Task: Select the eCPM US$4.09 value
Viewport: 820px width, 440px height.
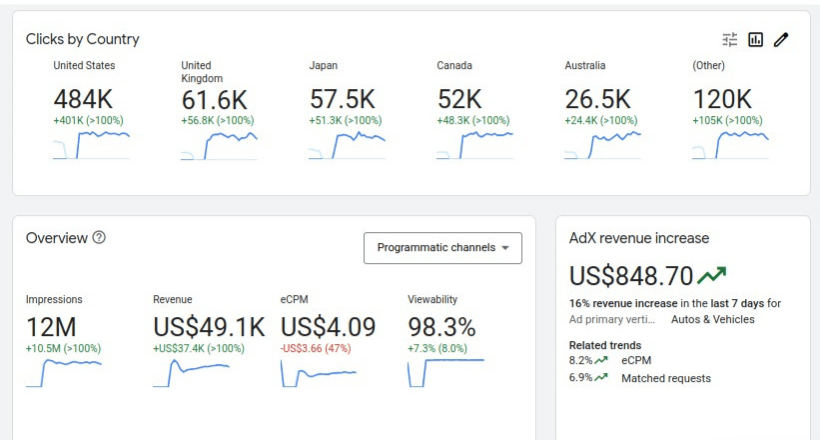Action: (328, 327)
